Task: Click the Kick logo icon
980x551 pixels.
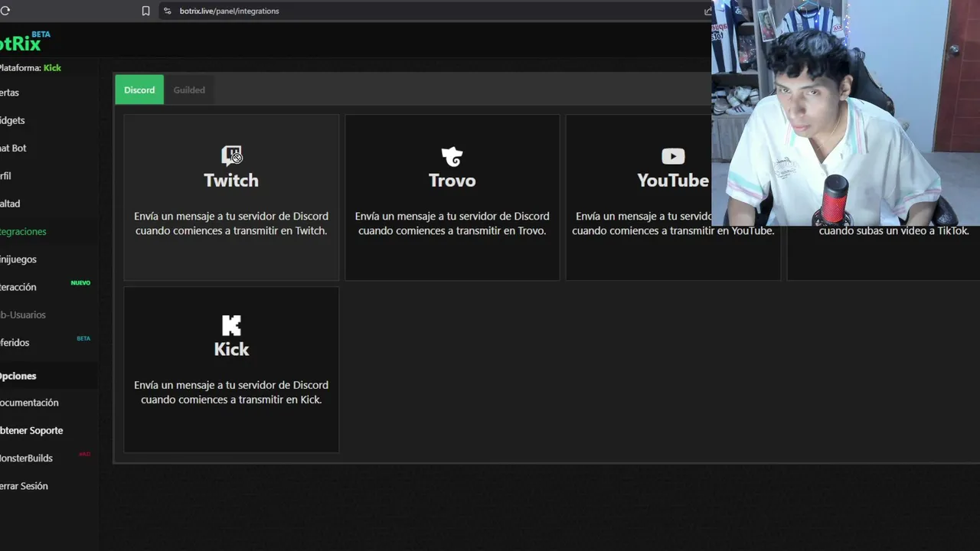Action: point(231,325)
